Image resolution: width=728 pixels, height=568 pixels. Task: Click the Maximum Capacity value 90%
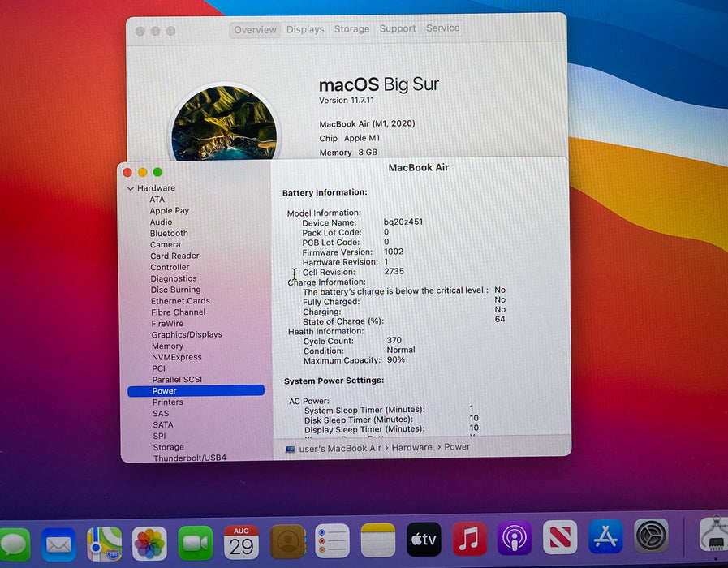tap(395, 359)
